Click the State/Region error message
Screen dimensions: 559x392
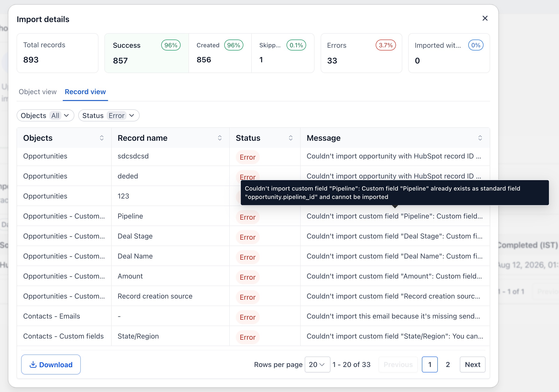pyautogui.click(x=395, y=336)
